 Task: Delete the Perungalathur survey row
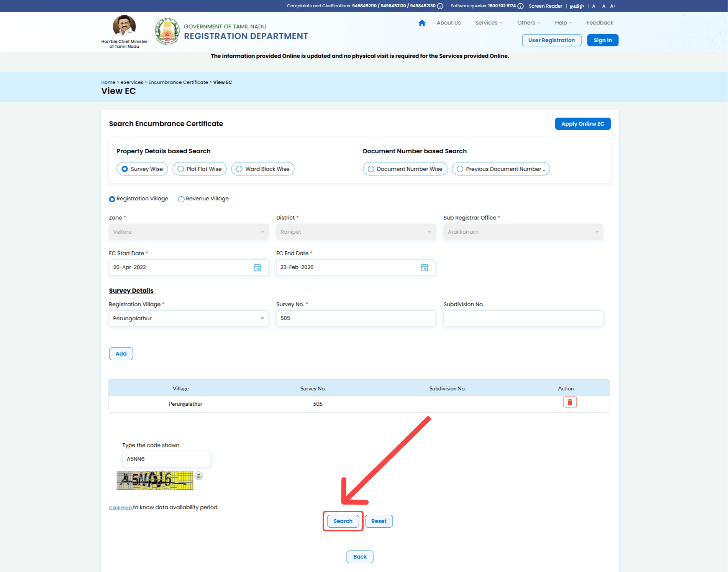569,402
